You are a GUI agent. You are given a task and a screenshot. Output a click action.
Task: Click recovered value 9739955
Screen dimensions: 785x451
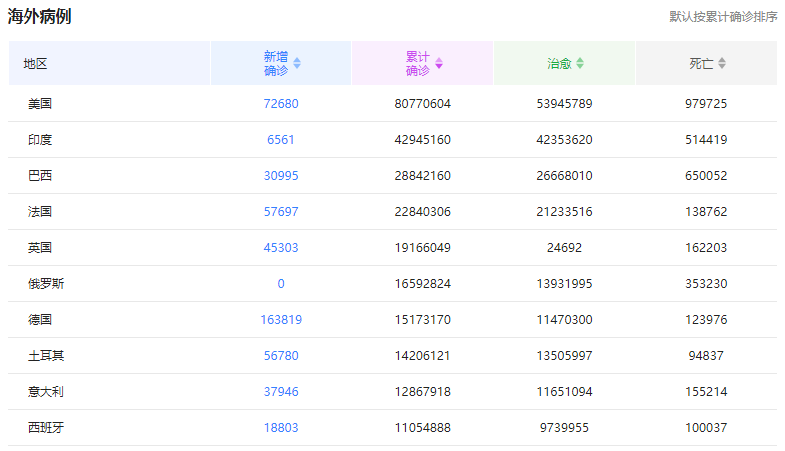(564, 428)
